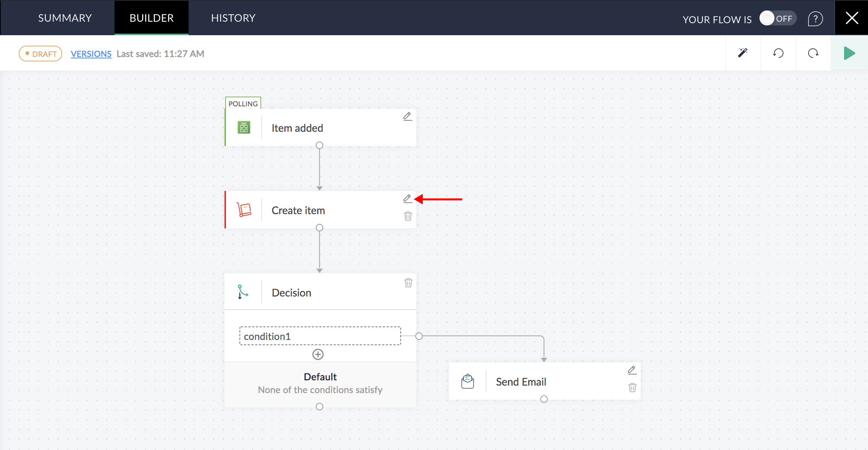Click the Default branch connector dot
This screenshot has height=450, width=868.
click(320, 406)
